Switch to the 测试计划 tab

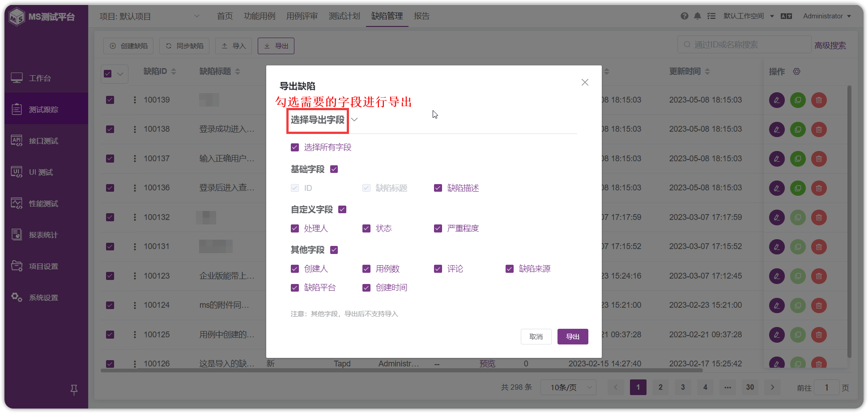click(345, 16)
